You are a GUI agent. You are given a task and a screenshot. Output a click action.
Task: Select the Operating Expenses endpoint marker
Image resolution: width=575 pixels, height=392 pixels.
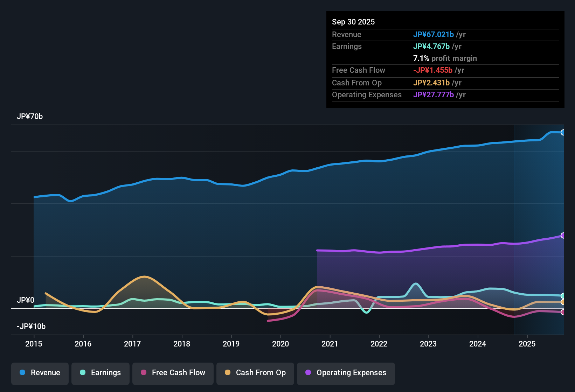(x=563, y=235)
